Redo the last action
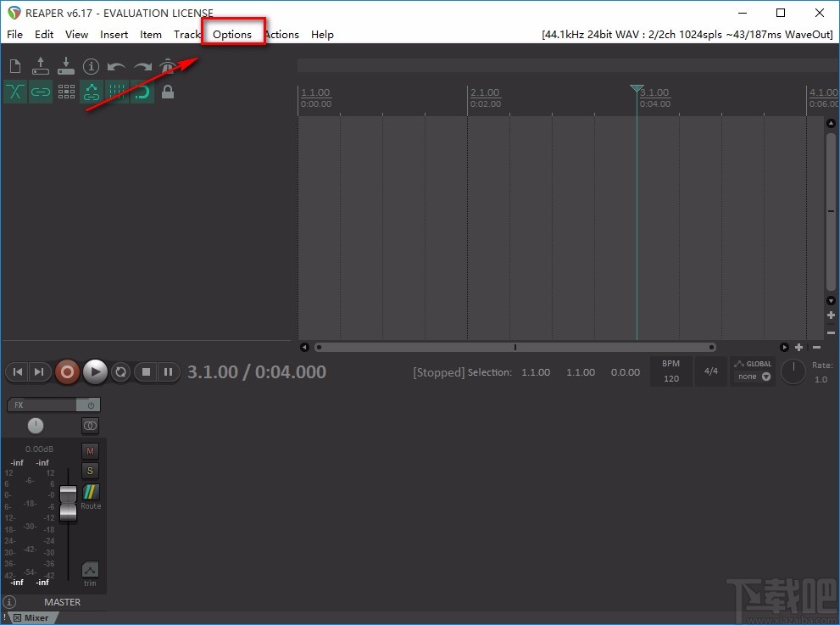The width and height of the screenshot is (840, 625). 142,66
